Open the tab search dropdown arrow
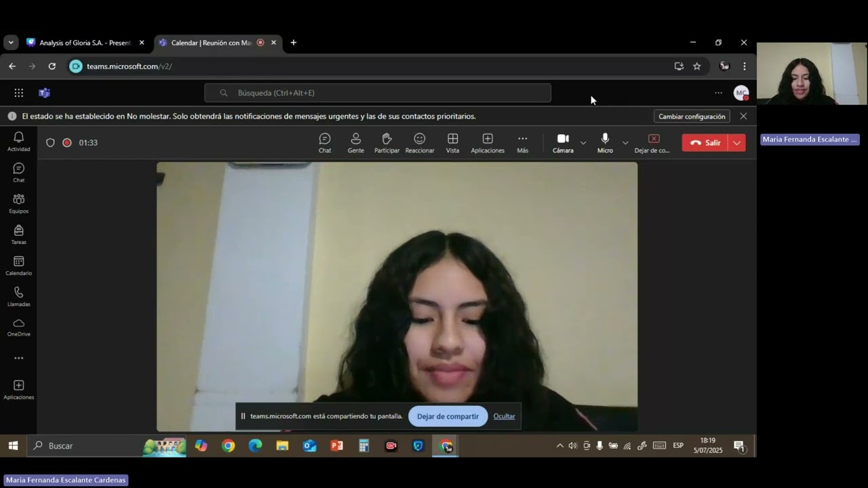The image size is (868, 488). coord(10,43)
